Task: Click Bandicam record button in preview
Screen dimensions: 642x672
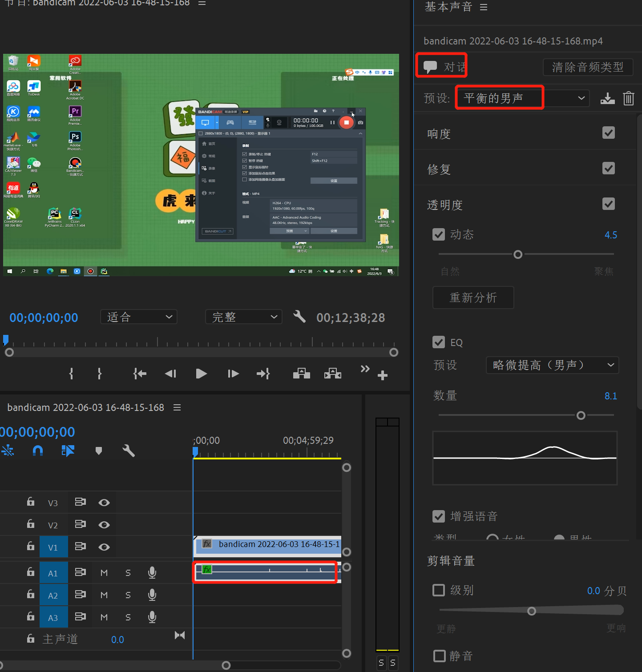Action: point(346,122)
